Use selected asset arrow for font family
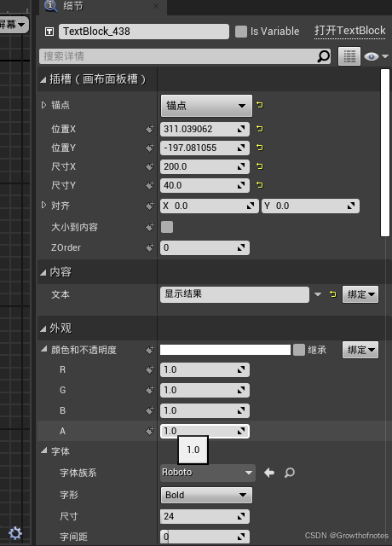Viewport: 392px width, 546px height. (269, 473)
